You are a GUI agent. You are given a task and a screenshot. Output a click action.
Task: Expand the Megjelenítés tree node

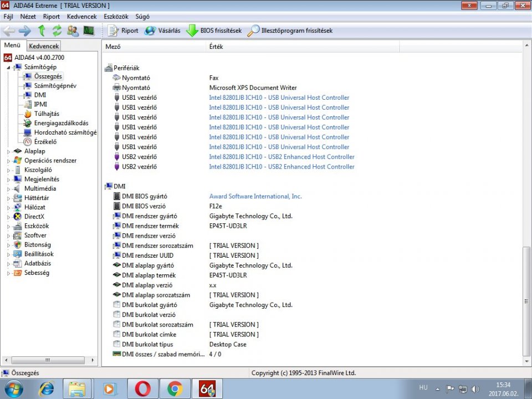[8, 180]
